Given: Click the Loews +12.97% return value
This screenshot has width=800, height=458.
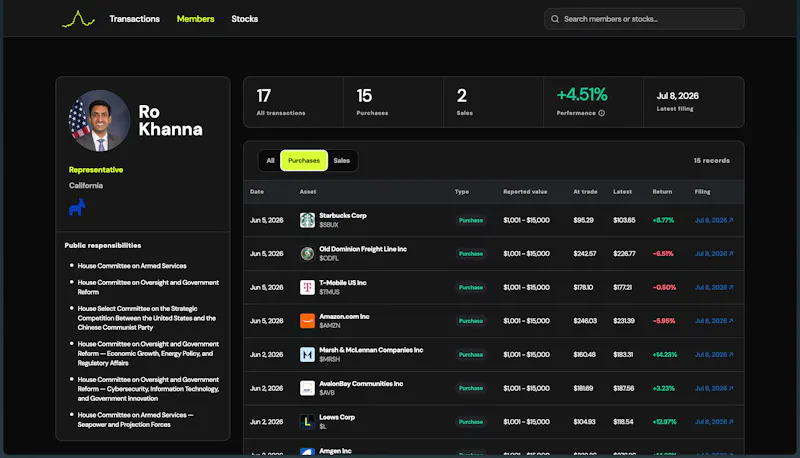Looking at the screenshot, I should click(664, 422).
